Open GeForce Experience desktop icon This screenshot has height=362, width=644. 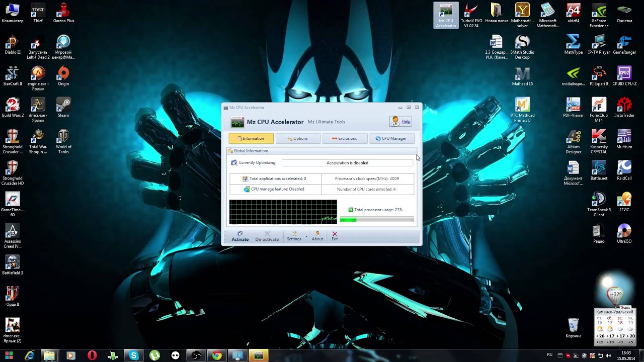(x=599, y=16)
